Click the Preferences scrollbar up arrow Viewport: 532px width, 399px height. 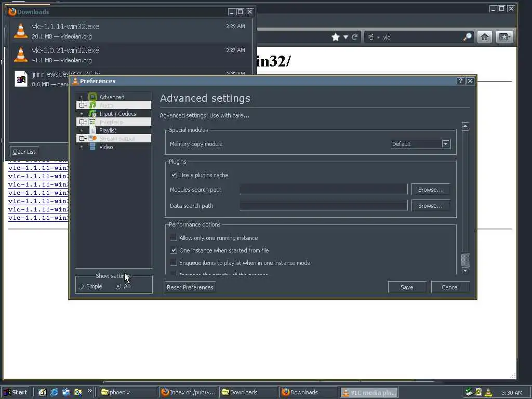pyautogui.click(x=465, y=126)
